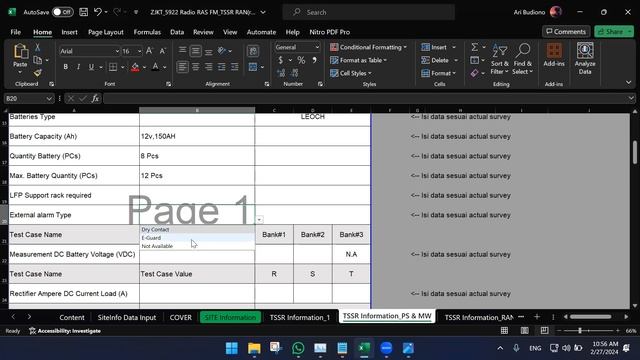Add a new sheet with plus button

pyautogui.click(x=537, y=317)
